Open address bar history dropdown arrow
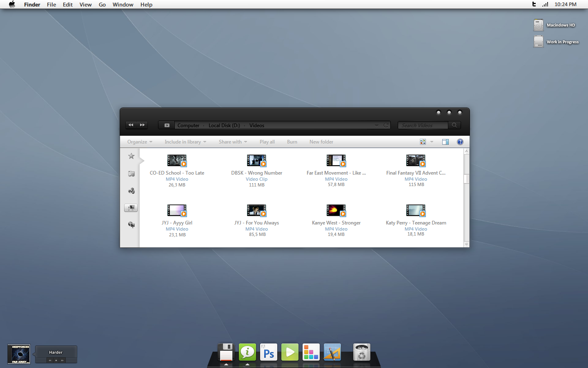This screenshot has height=368, width=588. [x=376, y=126]
